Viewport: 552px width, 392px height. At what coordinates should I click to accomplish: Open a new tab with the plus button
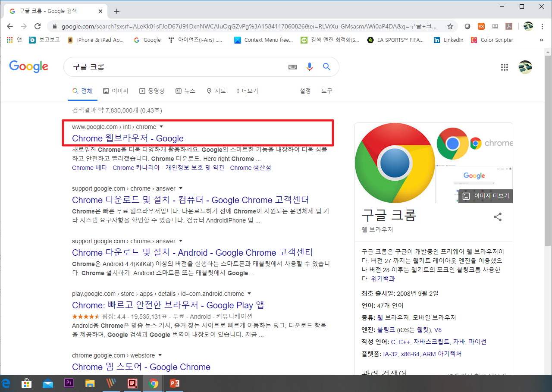[117, 11]
